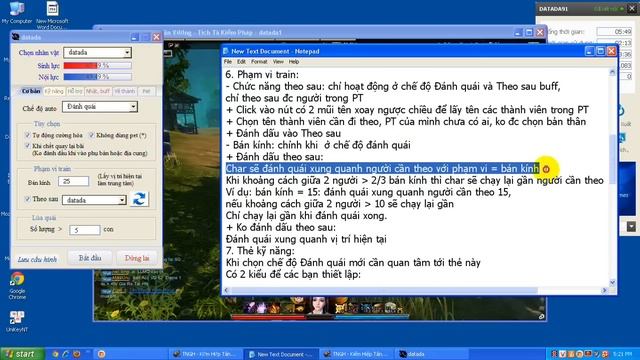Click line '+ Đánh dấu vào Theo sau'
This screenshot has width=640, height=360.
[x=283, y=133]
